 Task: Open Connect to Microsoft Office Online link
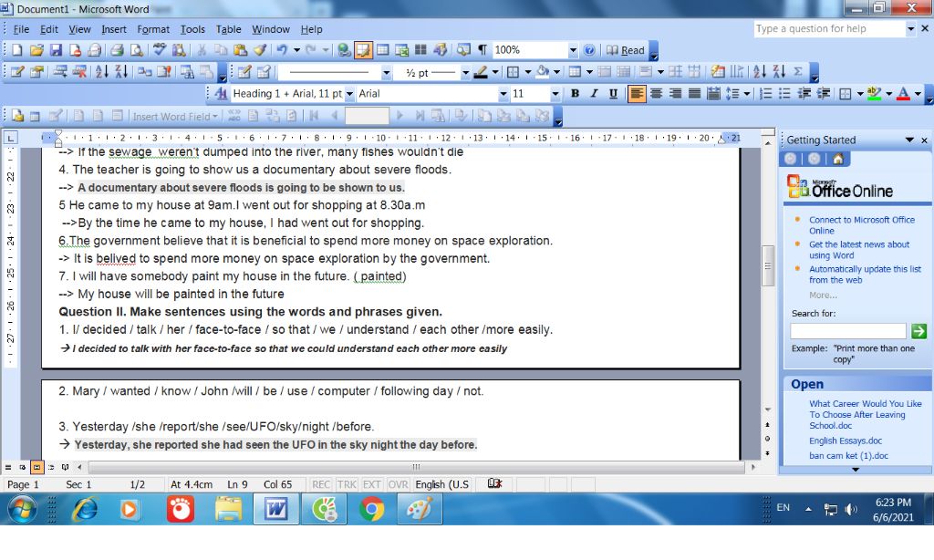tap(861, 225)
